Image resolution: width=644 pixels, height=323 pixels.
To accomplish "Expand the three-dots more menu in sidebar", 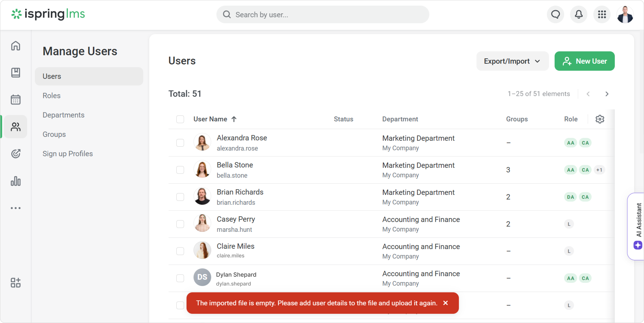I will 15,208.
